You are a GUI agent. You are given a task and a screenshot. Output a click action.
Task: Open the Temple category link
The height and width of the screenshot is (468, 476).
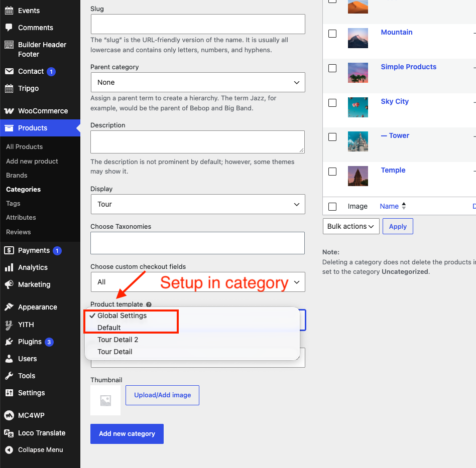(393, 170)
